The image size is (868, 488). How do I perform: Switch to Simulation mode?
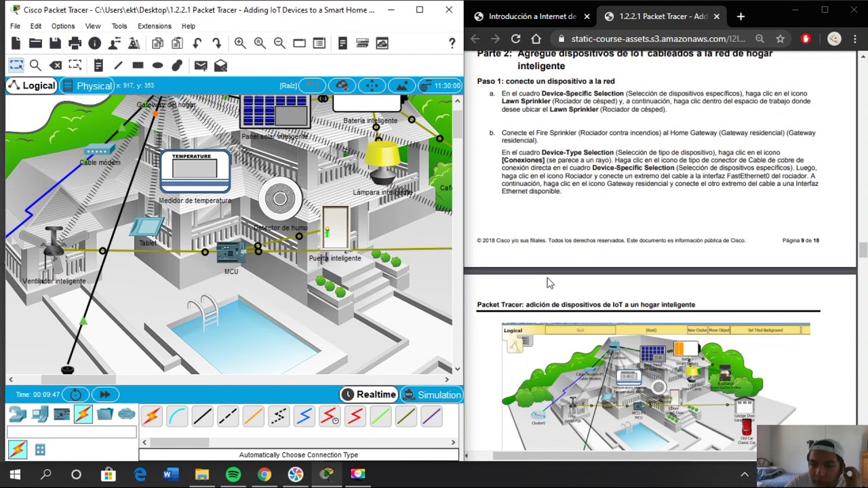point(431,395)
